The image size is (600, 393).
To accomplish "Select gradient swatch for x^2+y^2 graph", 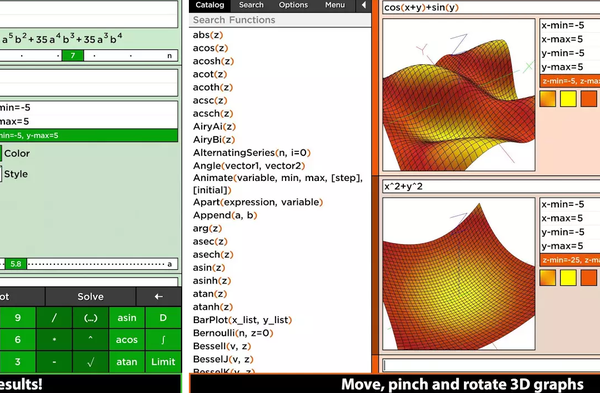I will 548,277.
